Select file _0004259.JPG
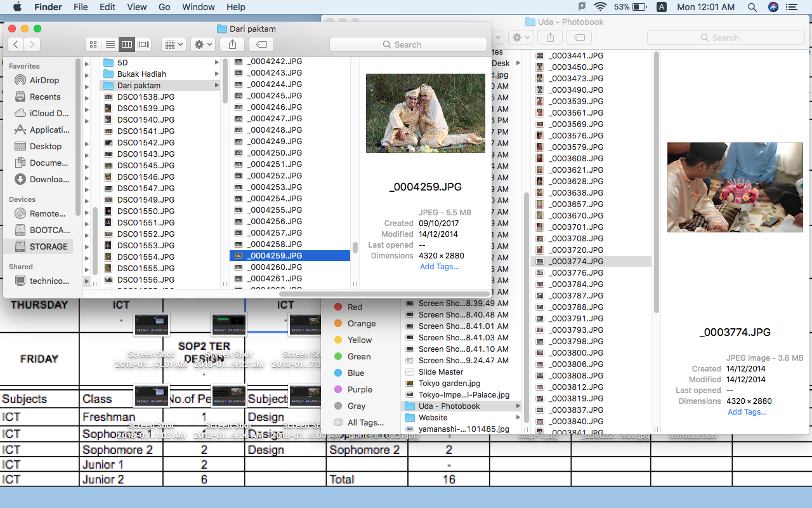812x508 pixels. [290, 256]
